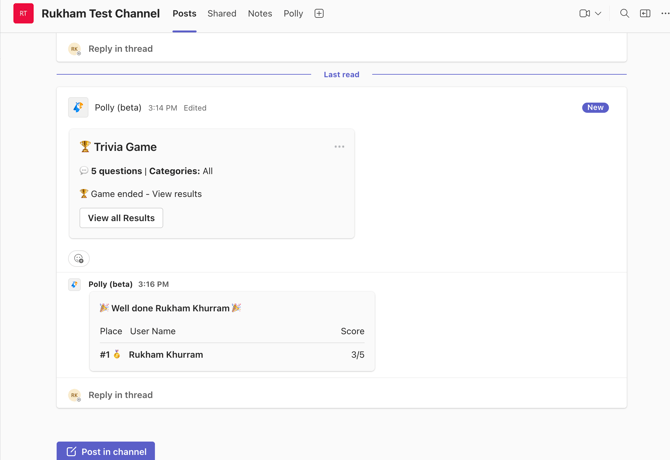Switch to the Posts tab

184,14
